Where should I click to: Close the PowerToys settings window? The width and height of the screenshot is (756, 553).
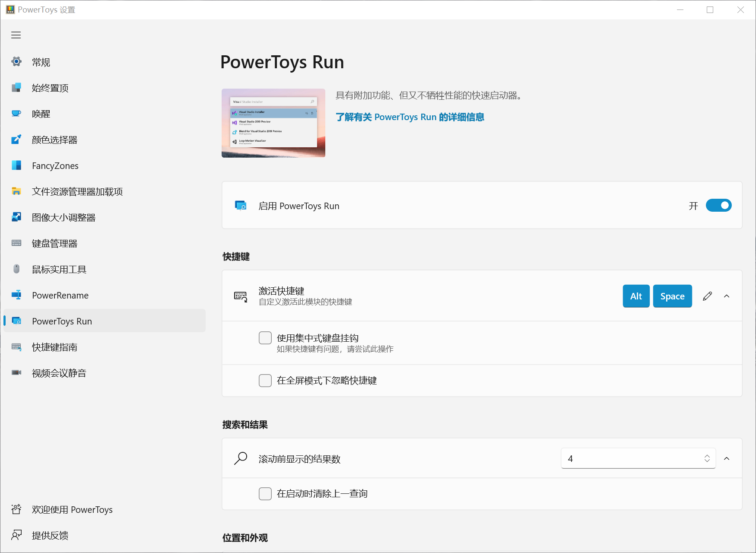(740, 10)
